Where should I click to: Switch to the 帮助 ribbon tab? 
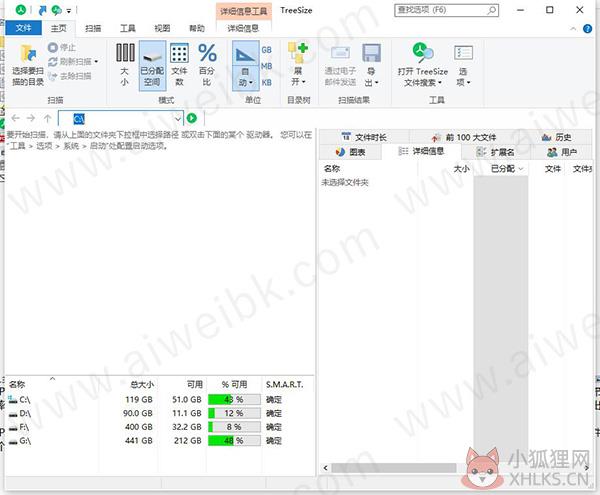point(197,28)
